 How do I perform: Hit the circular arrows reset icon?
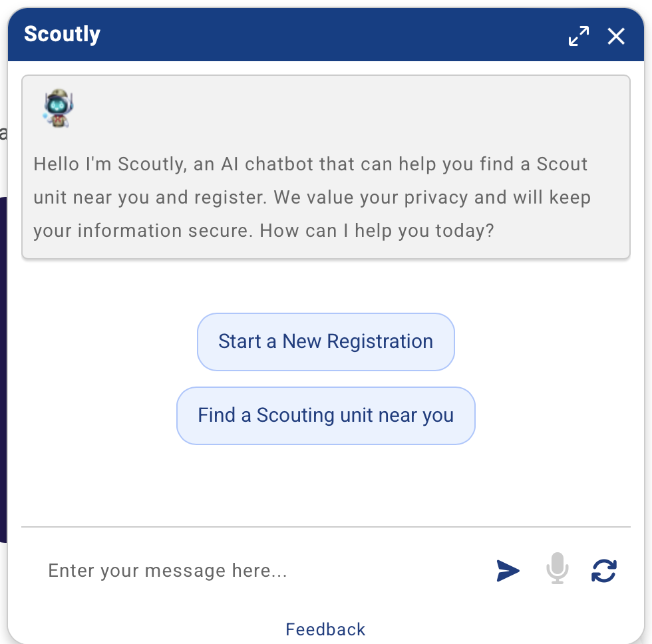[x=604, y=570]
